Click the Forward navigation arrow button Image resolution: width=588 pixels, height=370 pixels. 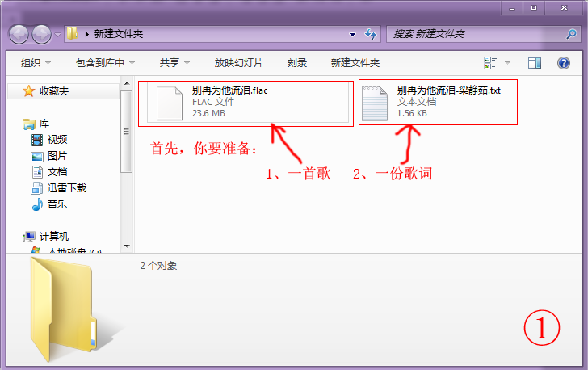pos(42,34)
